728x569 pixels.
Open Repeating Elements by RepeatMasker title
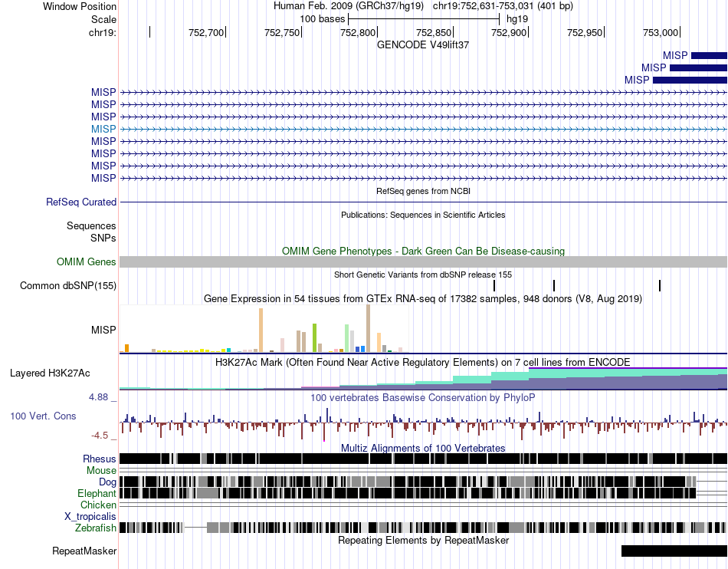point(423,541)
